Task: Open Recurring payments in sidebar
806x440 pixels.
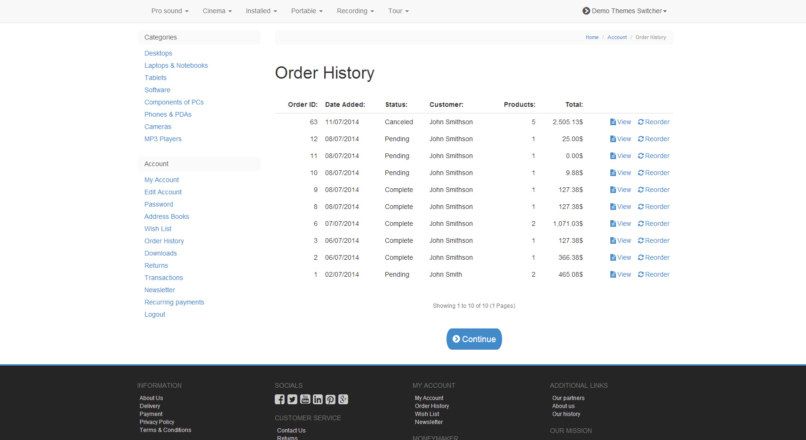Action: click(174, 302)
